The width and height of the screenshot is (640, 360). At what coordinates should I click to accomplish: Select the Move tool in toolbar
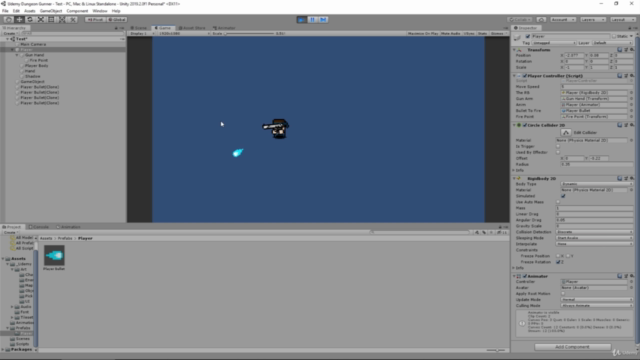19,19
